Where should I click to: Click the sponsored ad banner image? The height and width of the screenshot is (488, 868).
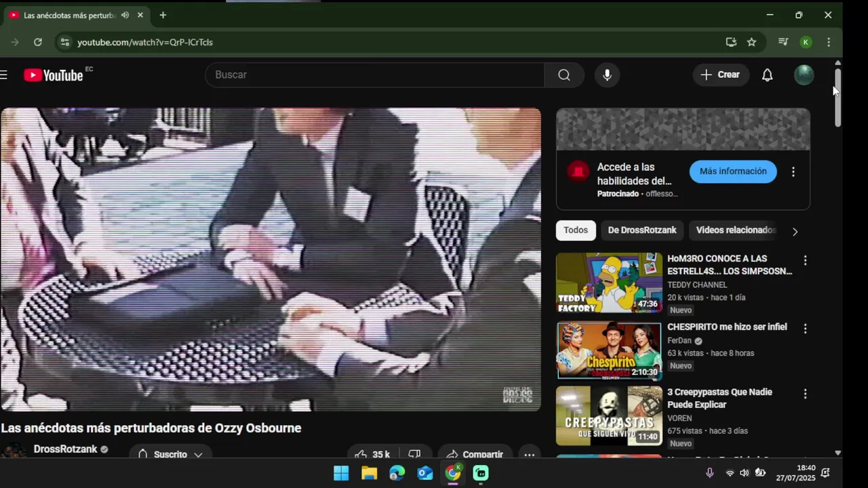[x=683, y=129]
